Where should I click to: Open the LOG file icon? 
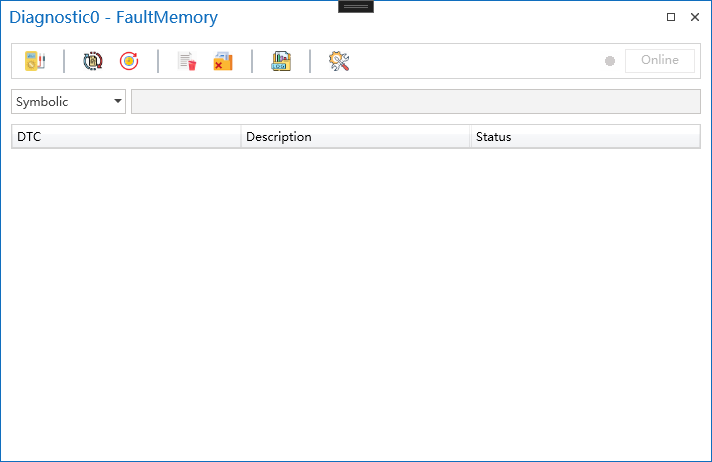[x=281, y=61]
